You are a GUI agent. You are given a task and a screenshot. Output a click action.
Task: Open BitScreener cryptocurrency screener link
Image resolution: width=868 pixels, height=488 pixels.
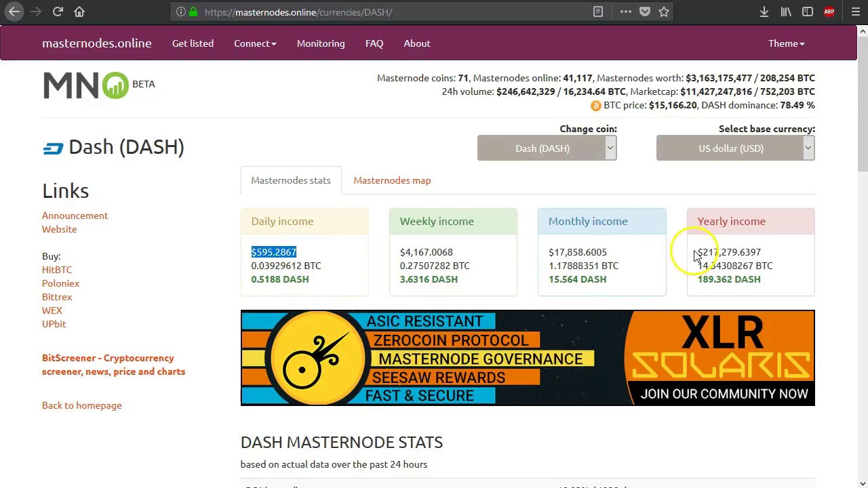tap(113, 365)
